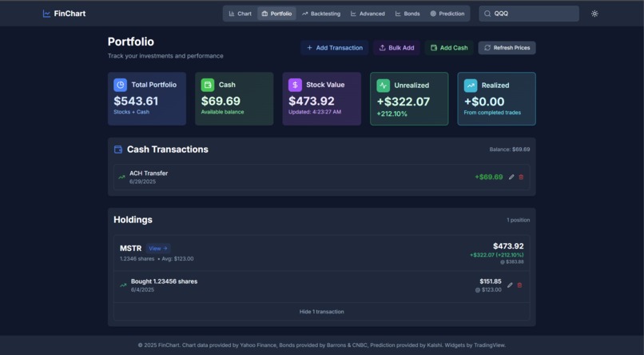The image size is (644, 355).
Task: Click the +$0.00 realized amount
Action: tap(484, 102)
